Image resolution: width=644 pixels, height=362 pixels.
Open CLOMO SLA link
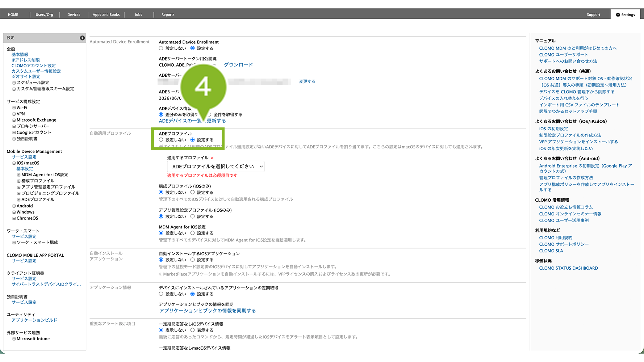click(x=551, y=251)
